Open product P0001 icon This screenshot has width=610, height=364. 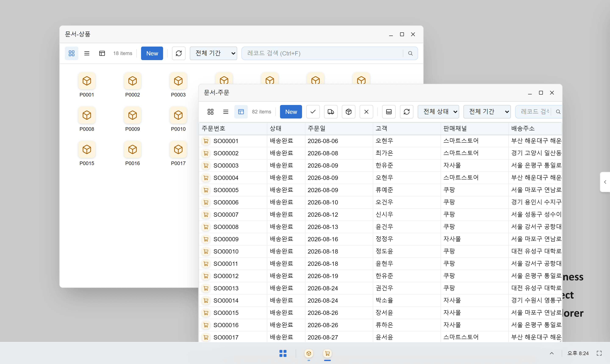point(87,85)
